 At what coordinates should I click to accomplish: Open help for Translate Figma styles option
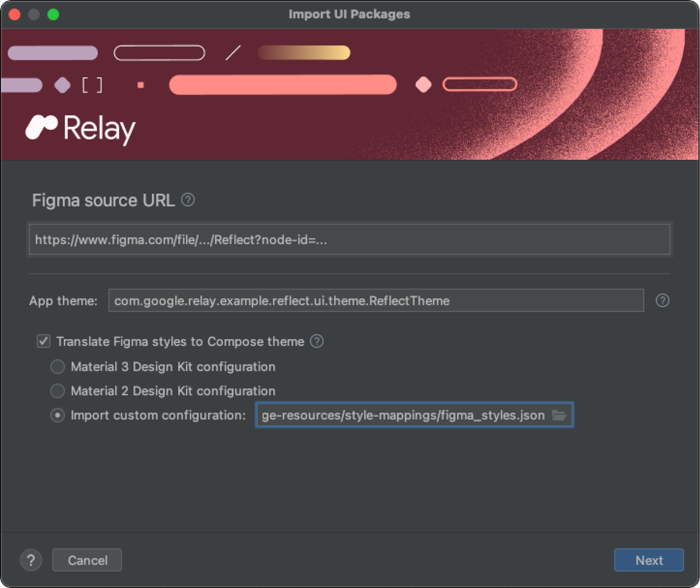[317, 341]
